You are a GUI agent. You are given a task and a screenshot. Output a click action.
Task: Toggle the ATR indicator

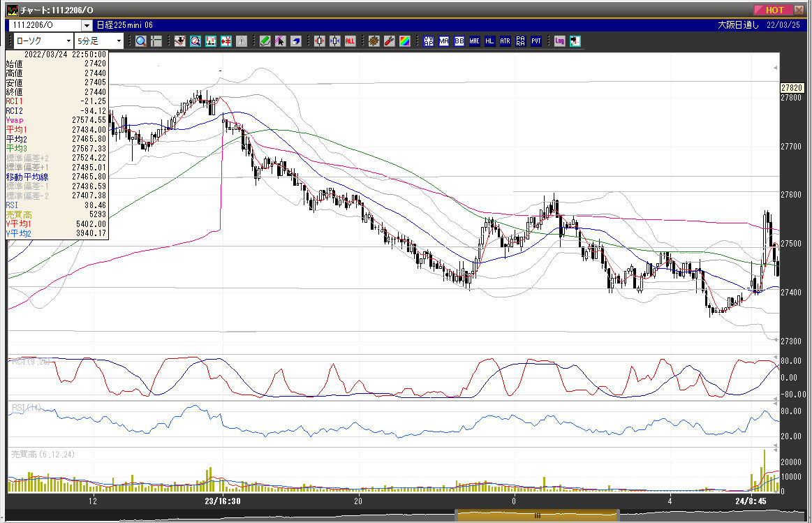505,41
